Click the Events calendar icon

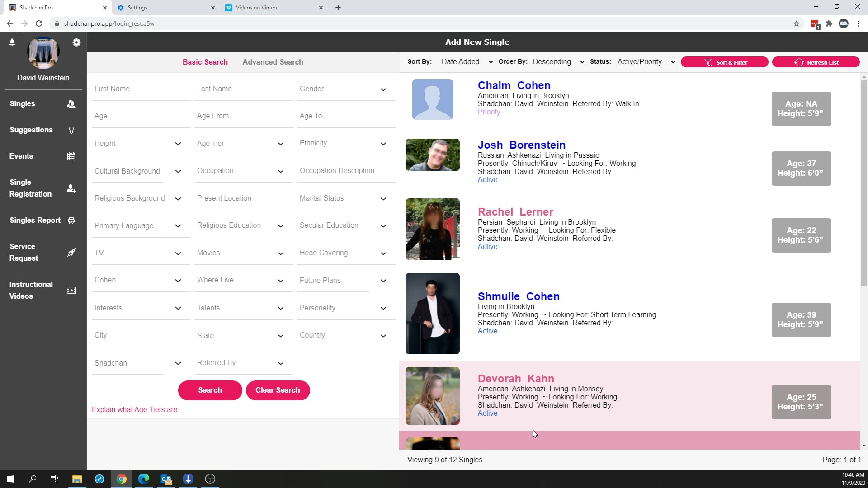coord(71,156)
